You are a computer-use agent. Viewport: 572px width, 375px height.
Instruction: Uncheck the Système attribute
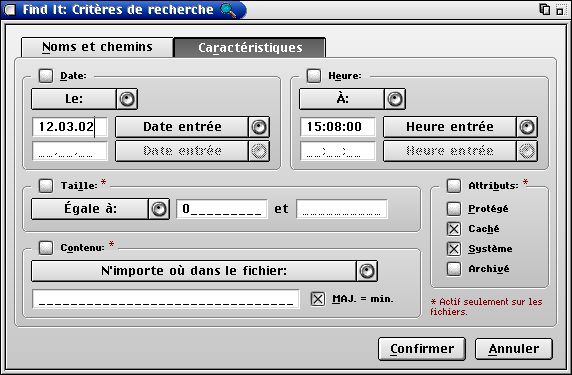[x=454, y=249]
